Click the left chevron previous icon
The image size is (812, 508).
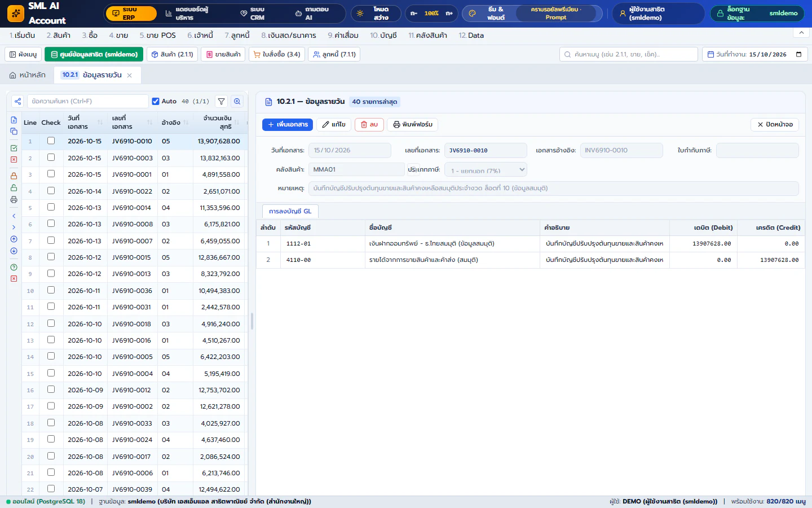click(x=14, y=216)
